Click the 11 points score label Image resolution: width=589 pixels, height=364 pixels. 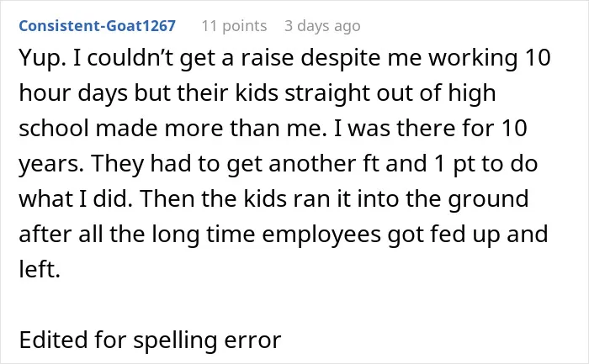[235, 26]
